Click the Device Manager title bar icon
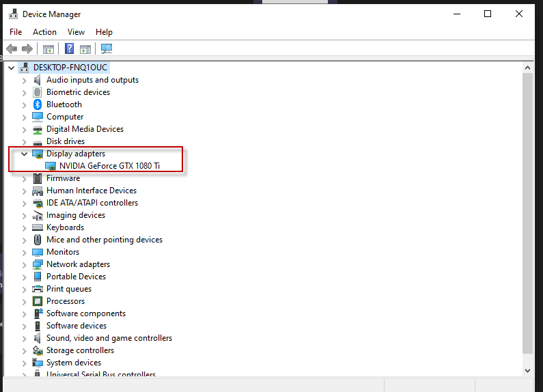The height and width of the screenshot is (392, 543). [14, 14]
